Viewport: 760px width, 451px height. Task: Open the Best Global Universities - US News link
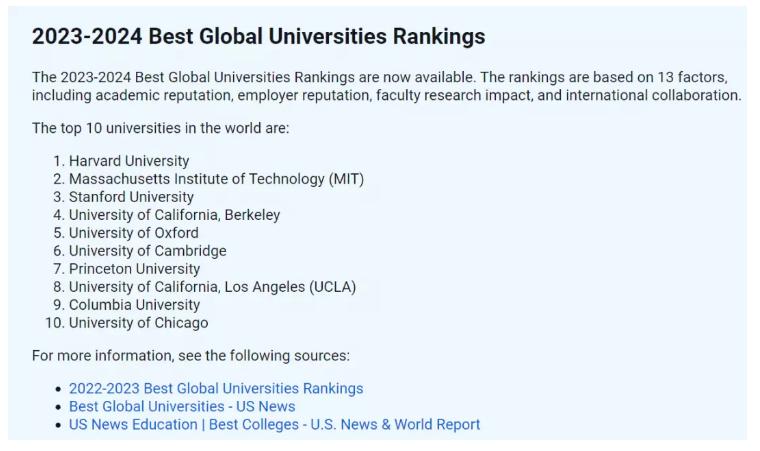click(182, 406)
